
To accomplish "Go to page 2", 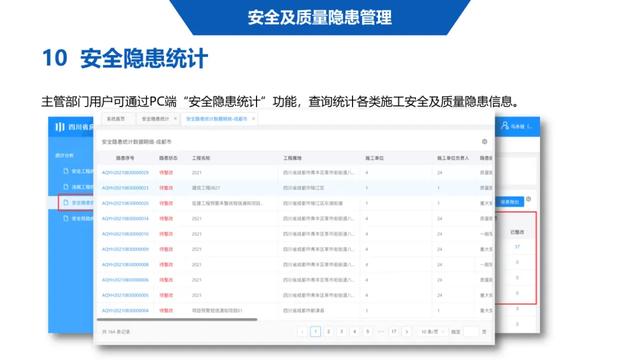I will pos(329,332).
